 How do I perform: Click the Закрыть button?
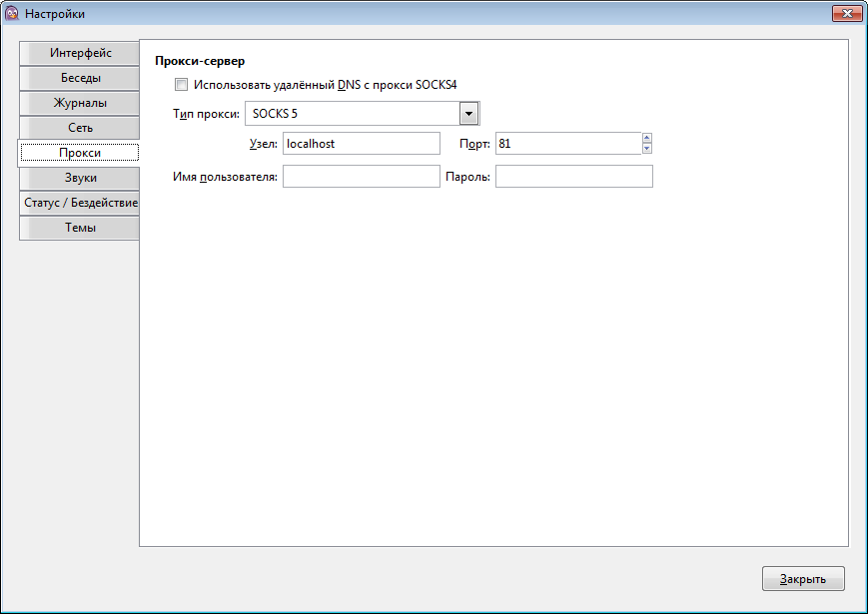point(803,579)
